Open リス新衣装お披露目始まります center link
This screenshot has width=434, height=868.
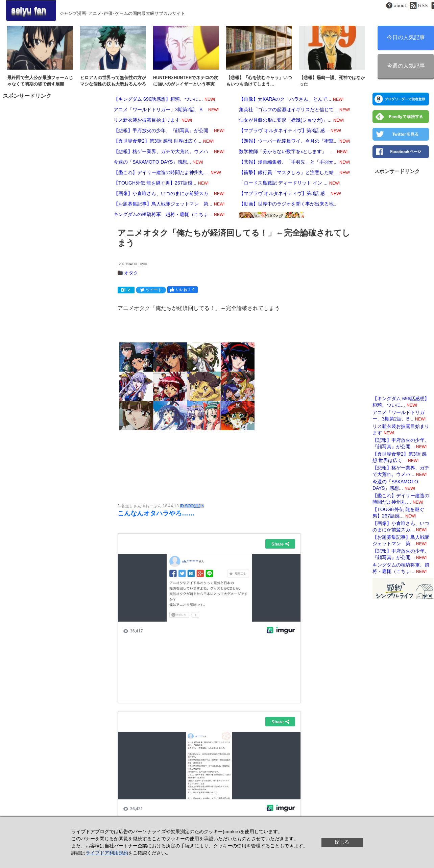coord(146,120)
